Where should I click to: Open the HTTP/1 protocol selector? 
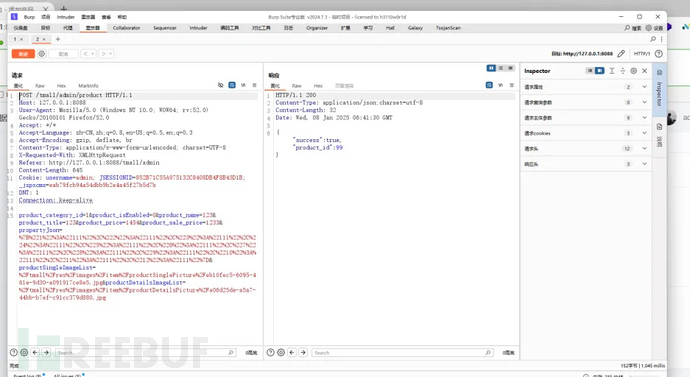click(x=642, y=54)
